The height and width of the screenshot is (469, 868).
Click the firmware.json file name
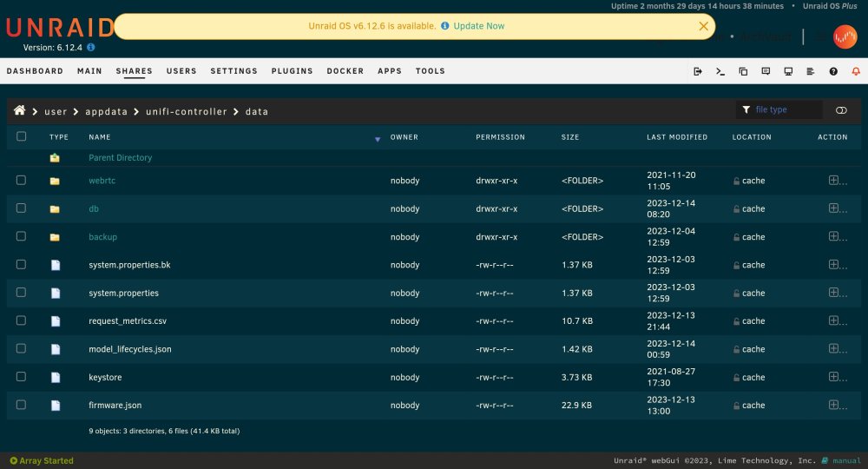point(115,406)
